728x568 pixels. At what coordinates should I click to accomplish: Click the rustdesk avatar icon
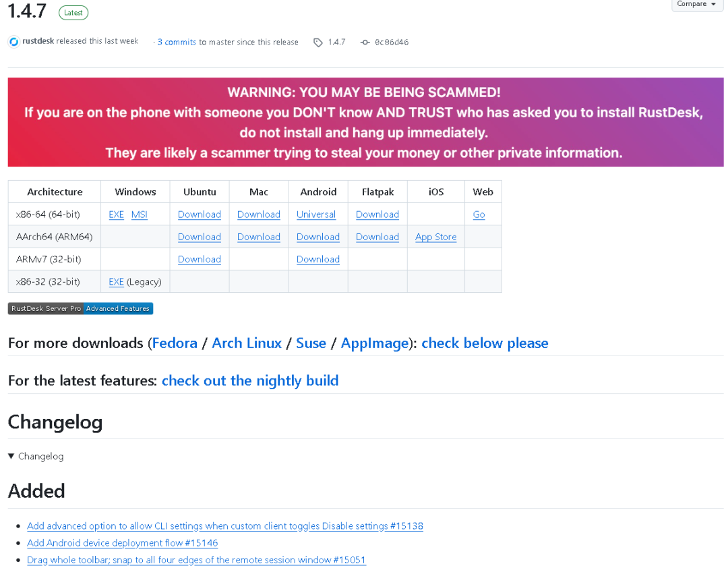pyautogui.click(x=14, y=42)
